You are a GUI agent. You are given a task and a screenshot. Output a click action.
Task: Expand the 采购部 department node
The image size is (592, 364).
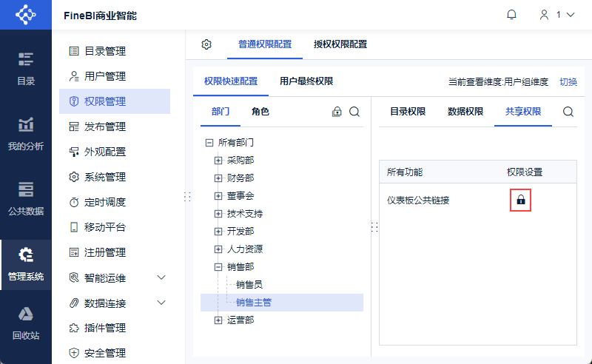point(218,160)
